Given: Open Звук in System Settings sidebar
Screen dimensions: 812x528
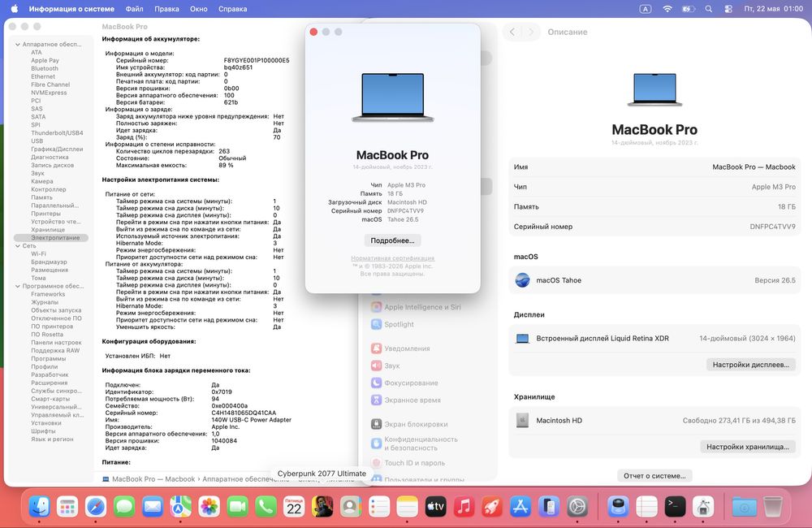Looking at the screenshot, I should (x=391, y=366).
